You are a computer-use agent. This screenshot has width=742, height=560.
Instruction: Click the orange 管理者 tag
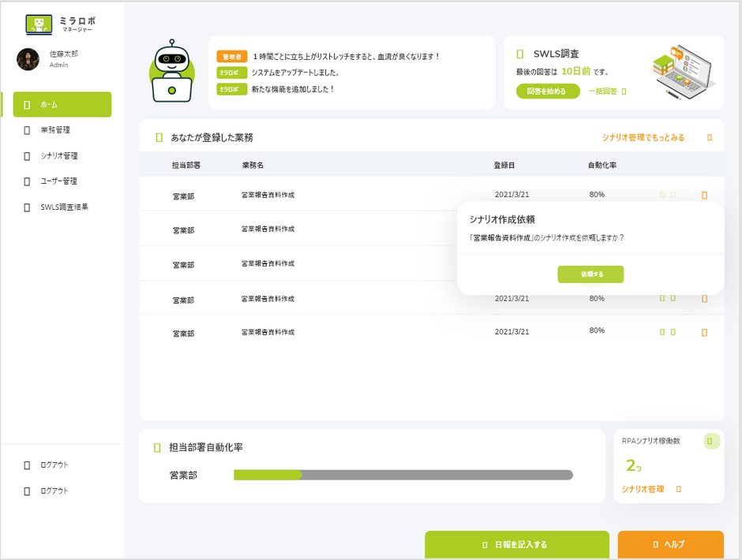232,57
